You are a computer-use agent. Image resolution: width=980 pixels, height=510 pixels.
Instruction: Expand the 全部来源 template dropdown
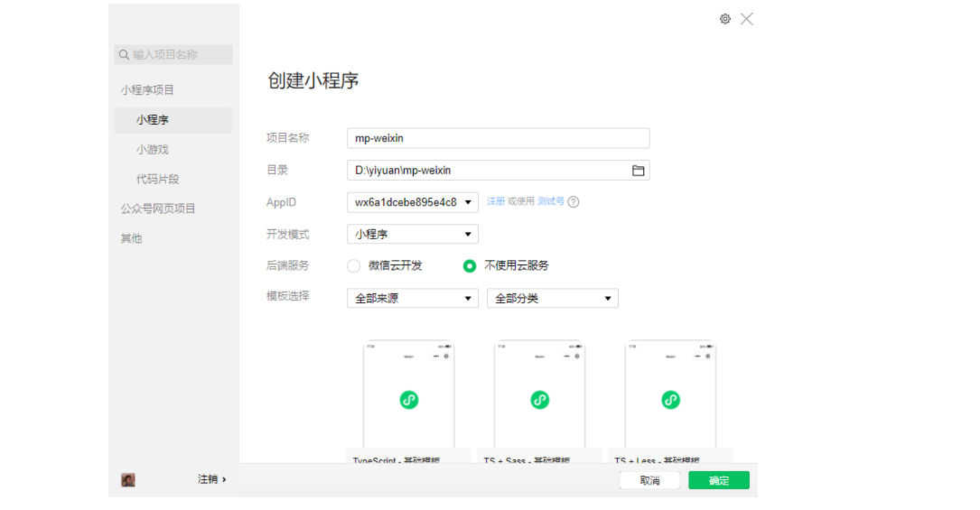tap(413, 299)
